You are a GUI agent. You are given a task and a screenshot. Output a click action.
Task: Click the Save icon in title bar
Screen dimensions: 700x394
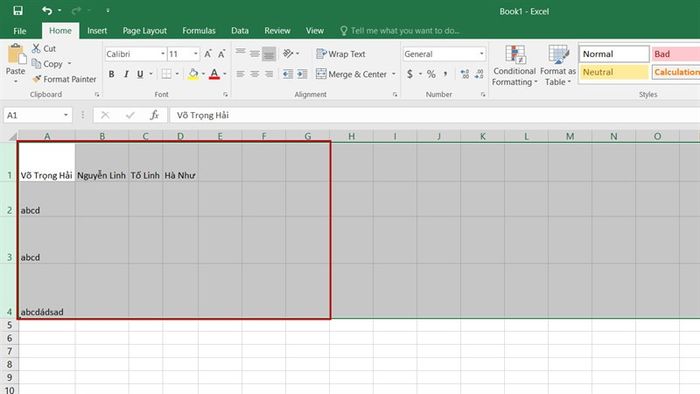[x=18, y=11]
